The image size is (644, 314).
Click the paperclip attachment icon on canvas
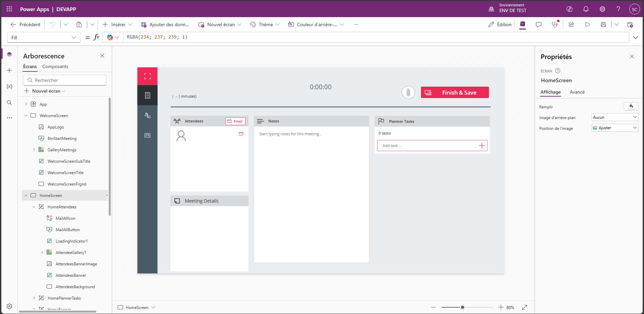[x=408, y=93]
